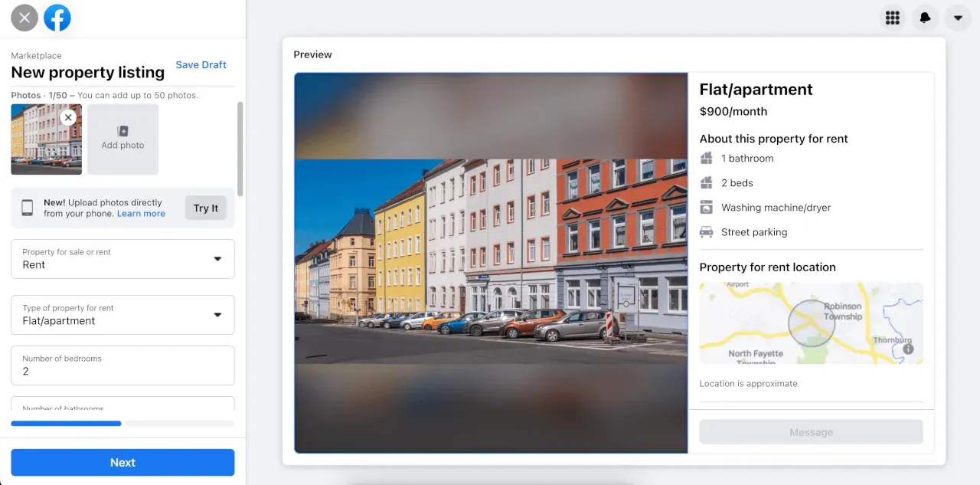Click the info icon on the location map
The height and width of the screenshot is (485, 980).
(908, 349)
